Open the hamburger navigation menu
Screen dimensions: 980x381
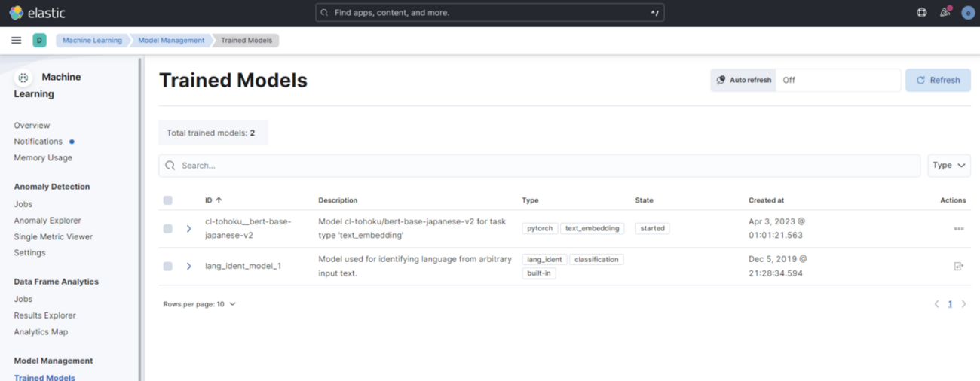pyautogui.click(x=16, y=41)
